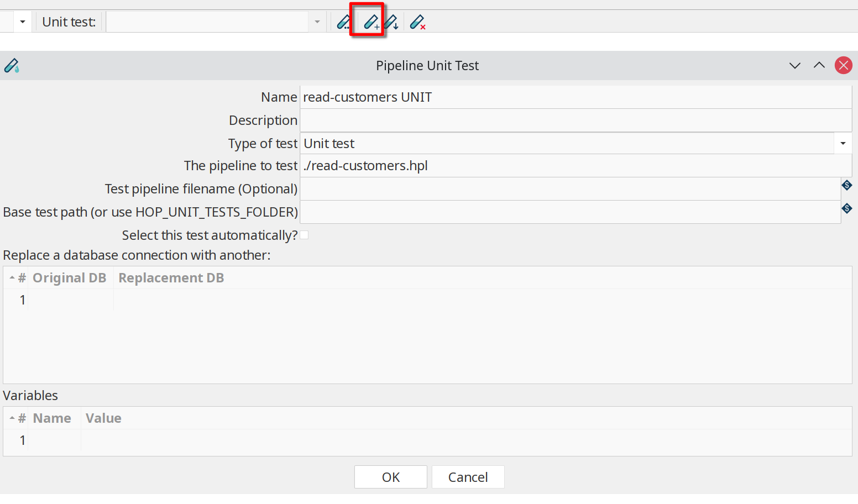Click the up chevron in dialog title bar
This screenshot has width=858, height=504.
pyautogui.click(x=819, y=65)
